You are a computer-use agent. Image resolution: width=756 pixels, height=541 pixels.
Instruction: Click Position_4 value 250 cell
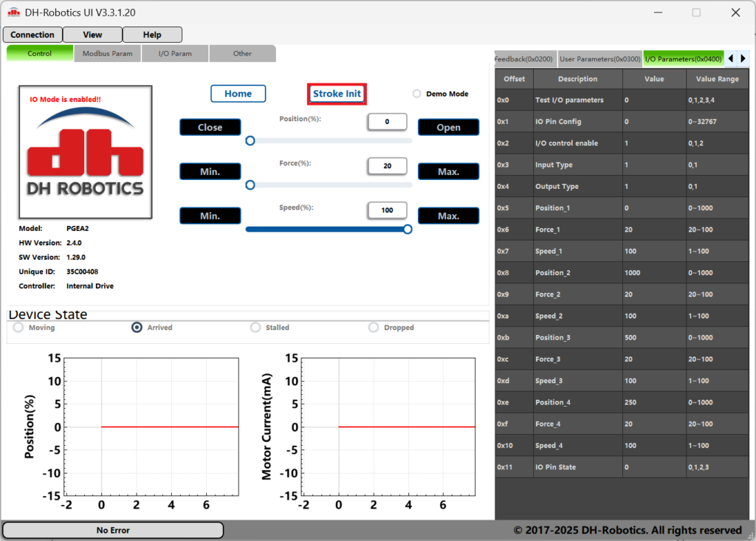point(654,402)
